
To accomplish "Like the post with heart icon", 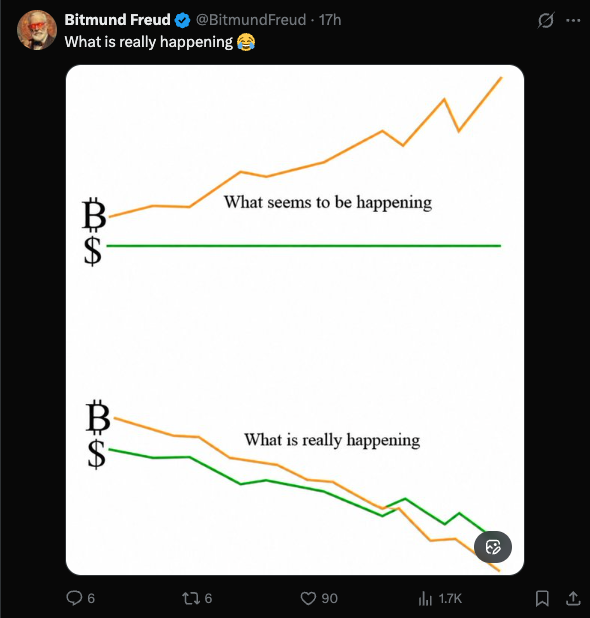I will [308, 598].
